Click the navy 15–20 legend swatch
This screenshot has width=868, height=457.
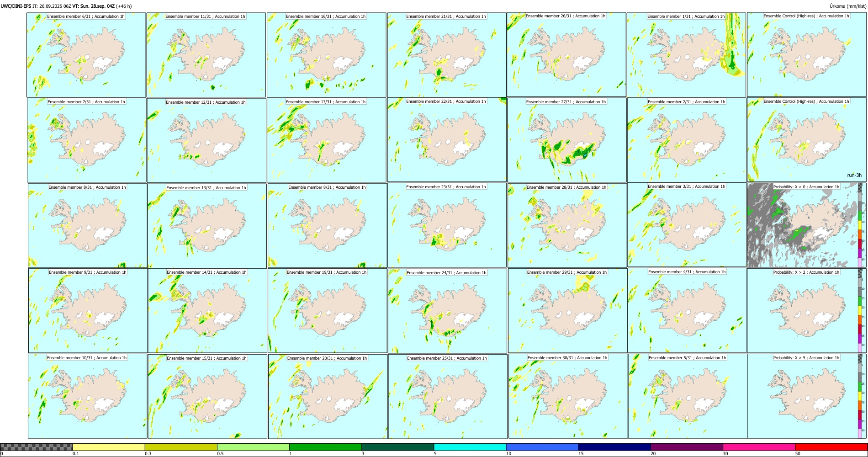coord(614,447)
